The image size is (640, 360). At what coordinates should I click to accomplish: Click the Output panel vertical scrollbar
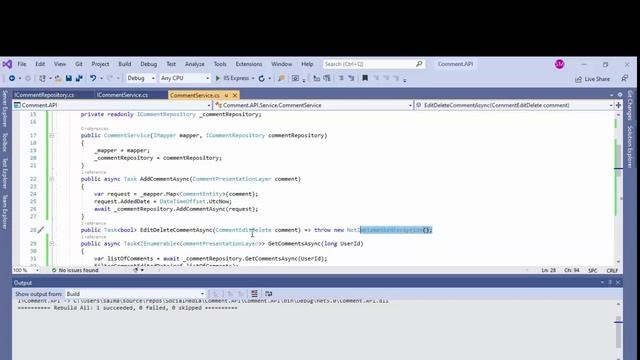(618, 330)
